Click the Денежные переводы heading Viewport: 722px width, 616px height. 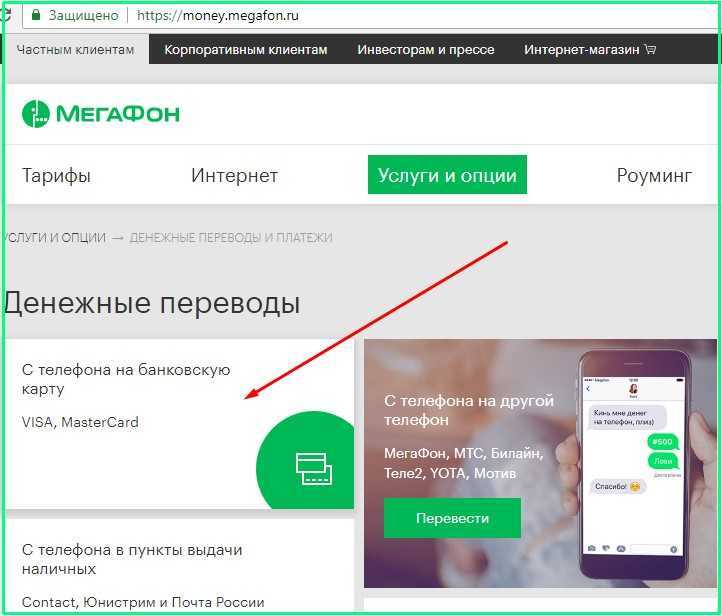[152, 304]
